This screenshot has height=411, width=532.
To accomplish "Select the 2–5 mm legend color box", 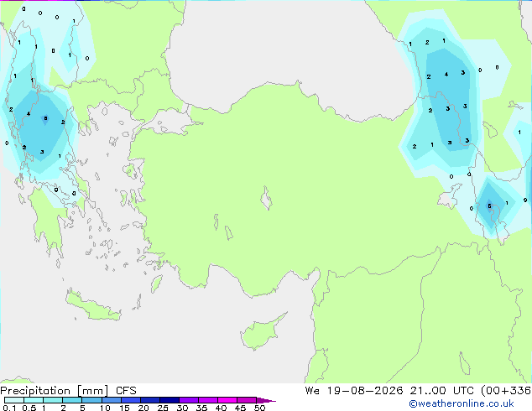I will (72, 400).
